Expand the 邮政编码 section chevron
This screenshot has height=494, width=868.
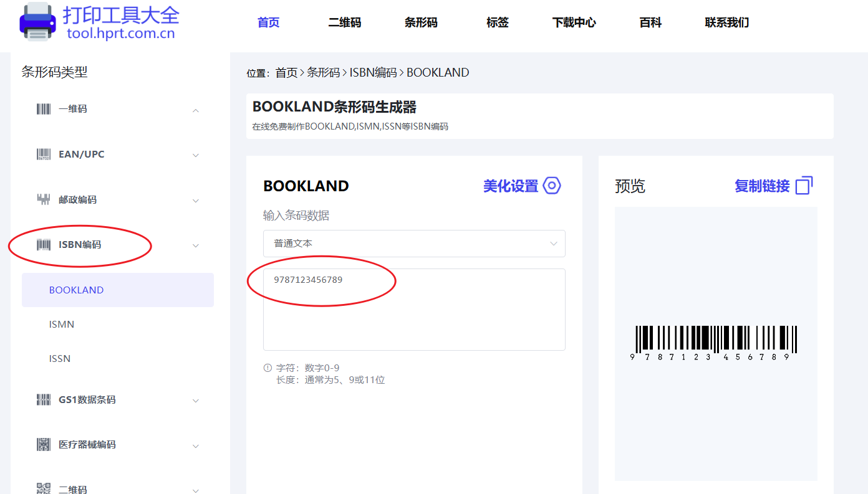point(196,201)
